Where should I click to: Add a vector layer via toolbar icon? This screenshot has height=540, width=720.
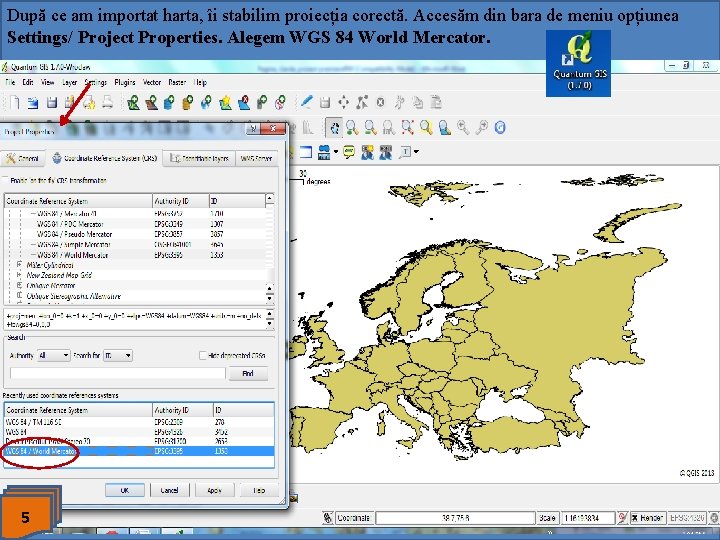pos(133,102)
